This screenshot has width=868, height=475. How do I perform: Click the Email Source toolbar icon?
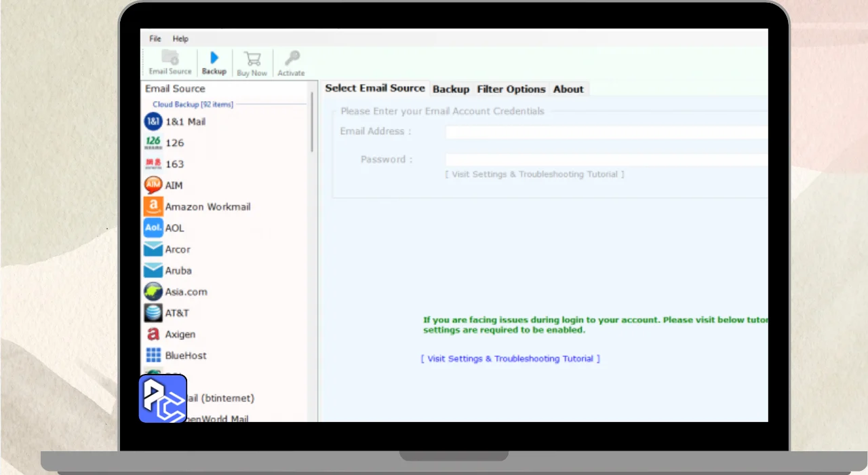pos(170,58)
